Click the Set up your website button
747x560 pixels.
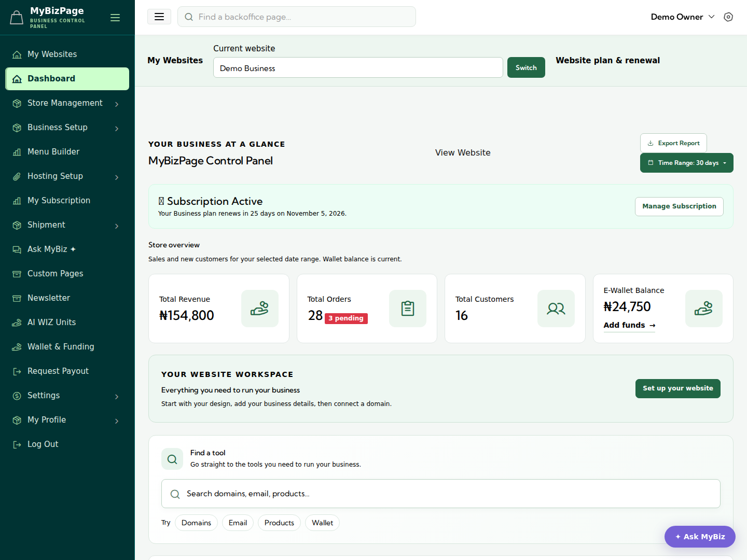678,388
